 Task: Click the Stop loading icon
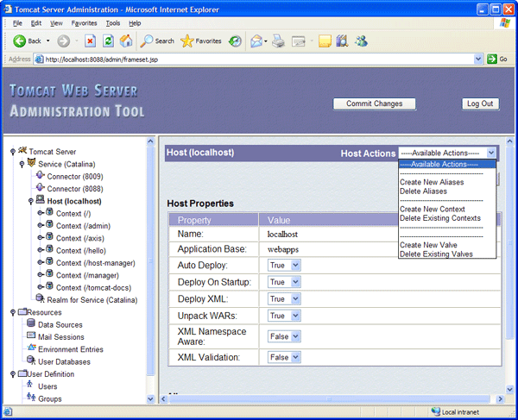click(90, 41)
